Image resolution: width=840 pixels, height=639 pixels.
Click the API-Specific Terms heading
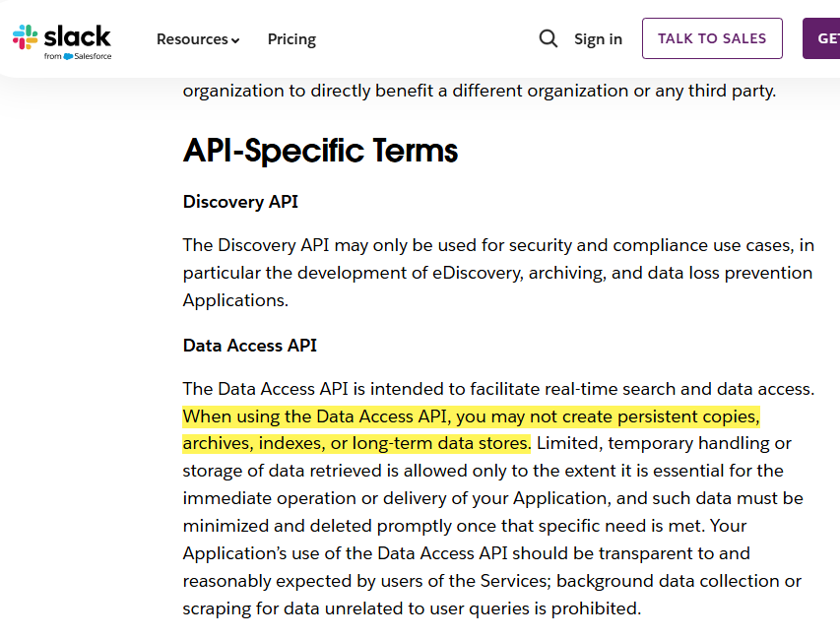click(x=320, y=151)
